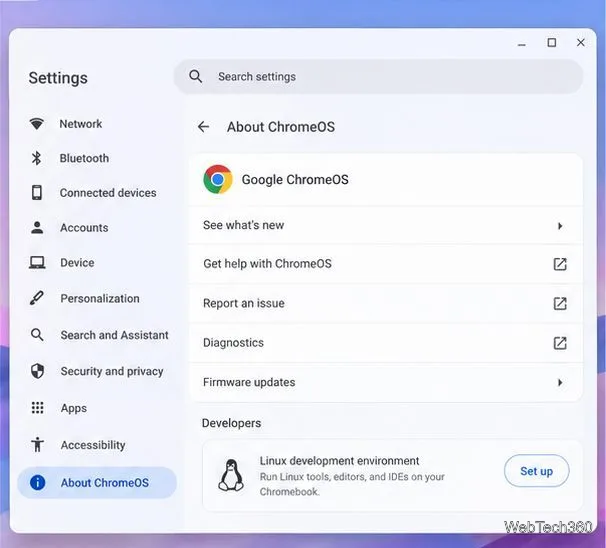Viewport: 606px width, 548px height.
Task: Open Network settings section
Action: (x=97, y=124)
